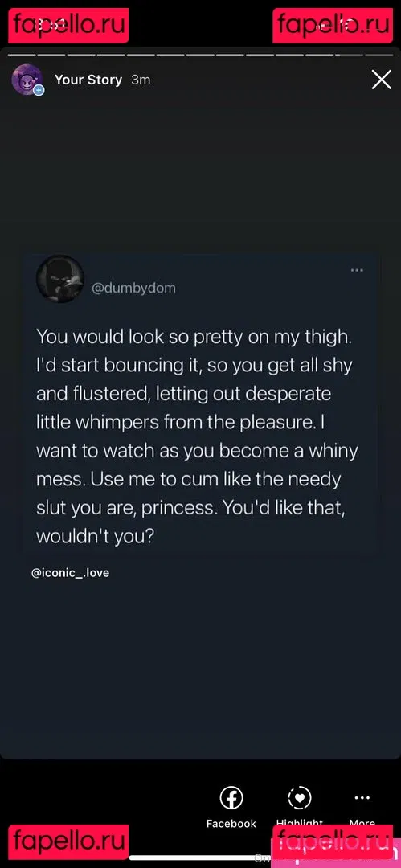The width and height of the screenshot is (401, 868).
Task: Jump to the last story progress segment
Action: [378, 55]
